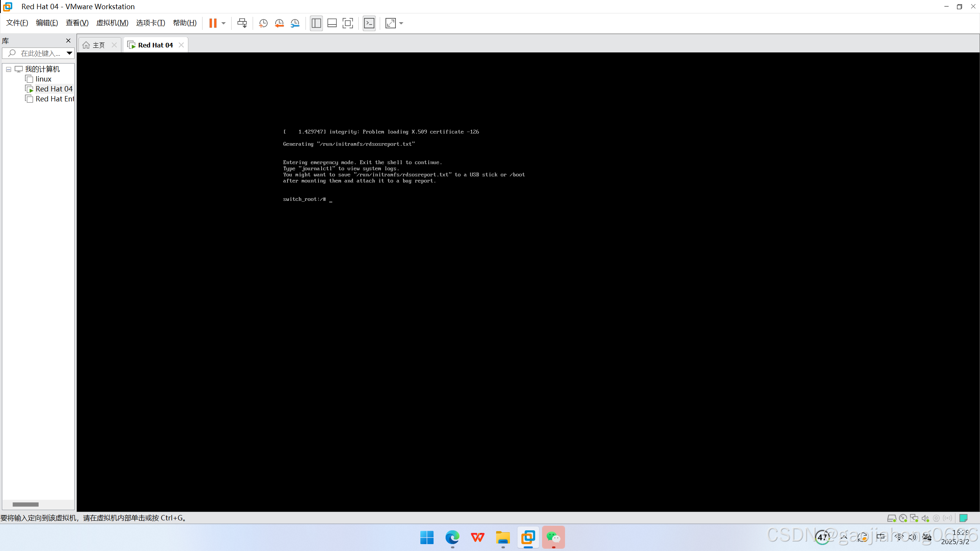Open the pause button dropdown arrow

(224, 23)
